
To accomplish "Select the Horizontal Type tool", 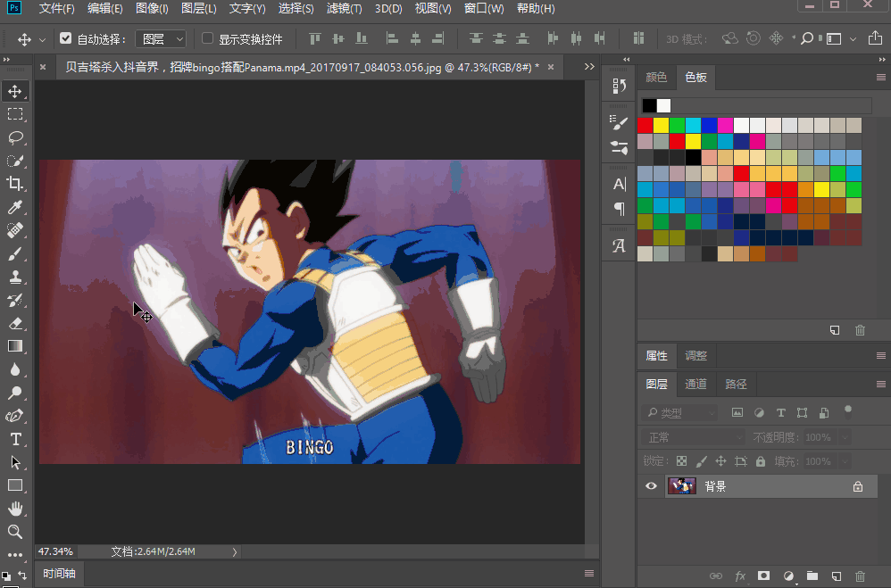I will [15, 439].
